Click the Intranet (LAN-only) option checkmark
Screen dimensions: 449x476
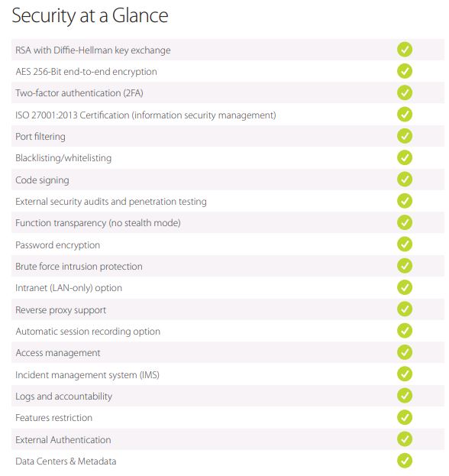pos(405,287)
